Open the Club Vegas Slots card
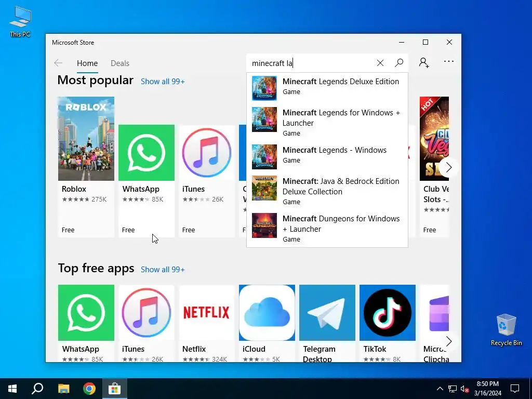Viewport: 532px width, 399px height. (434, 166)
